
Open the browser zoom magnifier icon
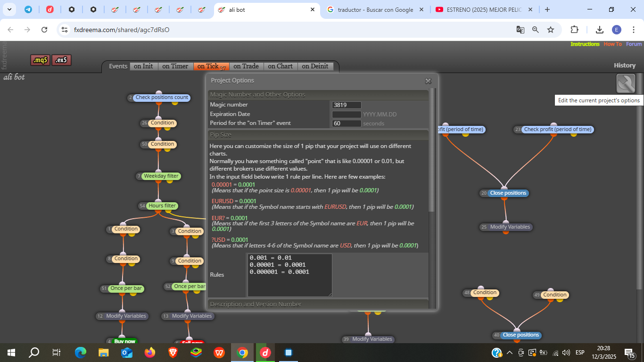536,30
